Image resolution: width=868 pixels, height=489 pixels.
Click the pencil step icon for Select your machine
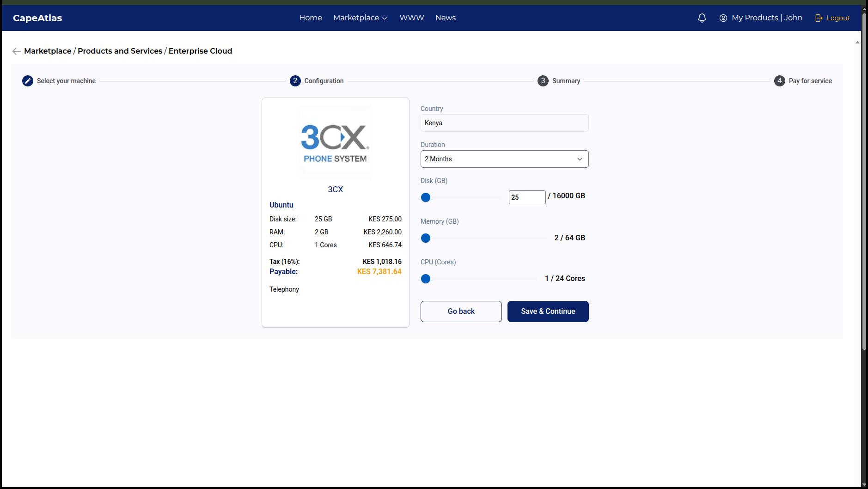(x=28, y=81)
